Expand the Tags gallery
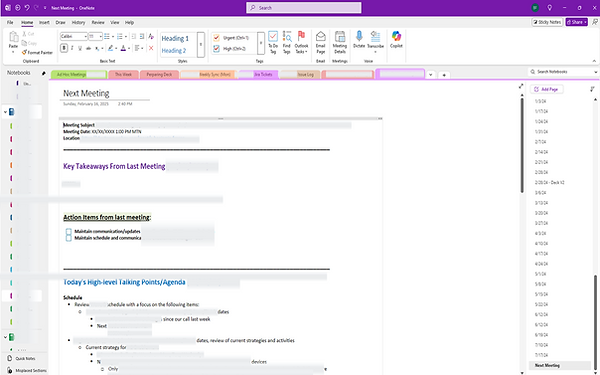 click(x=261, y=44)
